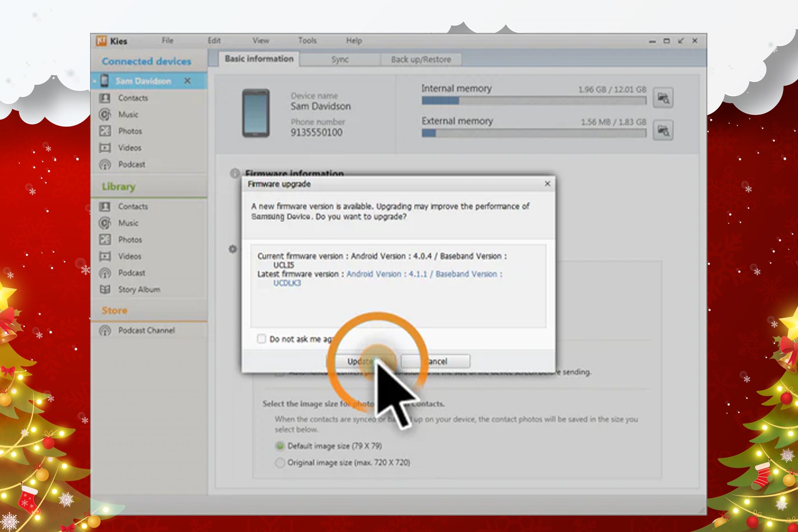Open the Tools menu
Image resolution: width=798 pixels, height=532 pixels.
[x=307, y=40]
